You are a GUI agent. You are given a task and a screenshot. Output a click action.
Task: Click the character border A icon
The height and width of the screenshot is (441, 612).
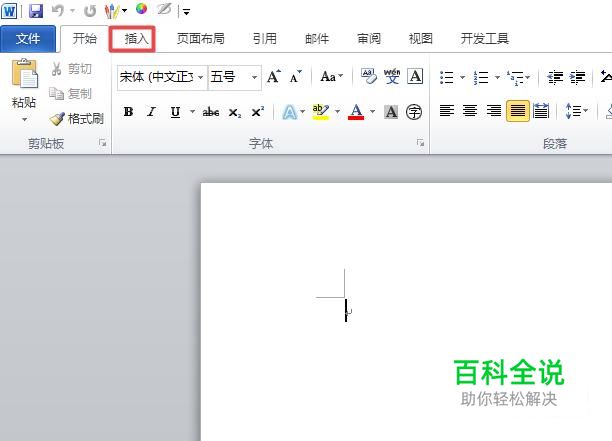tap(415, 76)
